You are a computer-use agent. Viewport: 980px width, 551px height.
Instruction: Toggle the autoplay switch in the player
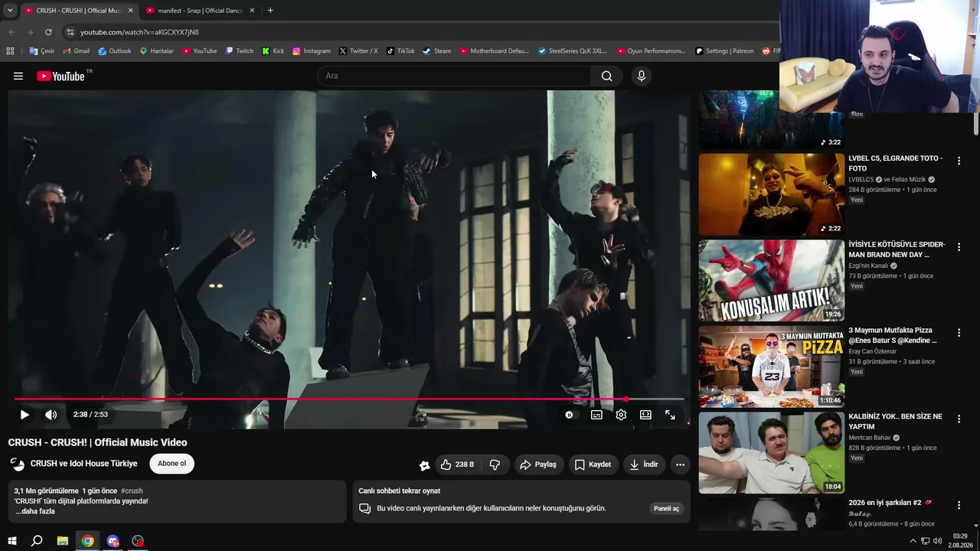569,415
